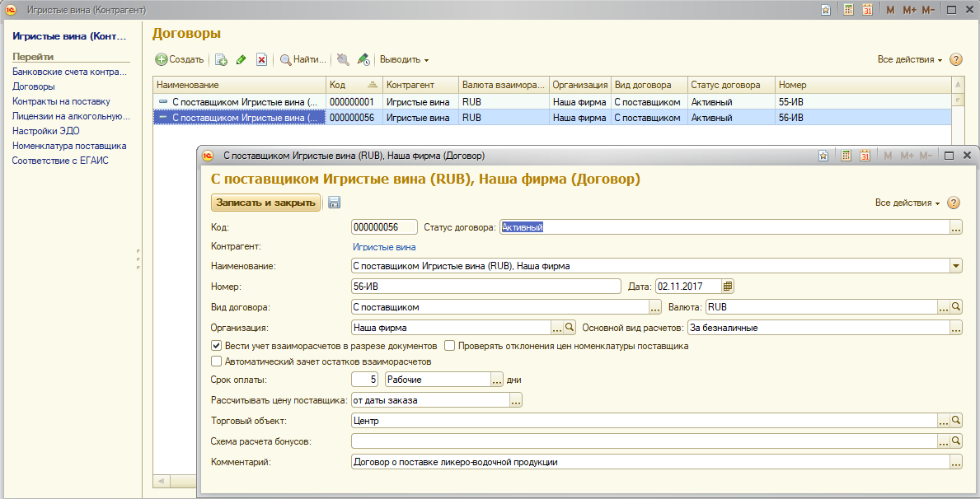Open Контракты на поставку sidebar link
980x499 pixels.
point(61,101)
